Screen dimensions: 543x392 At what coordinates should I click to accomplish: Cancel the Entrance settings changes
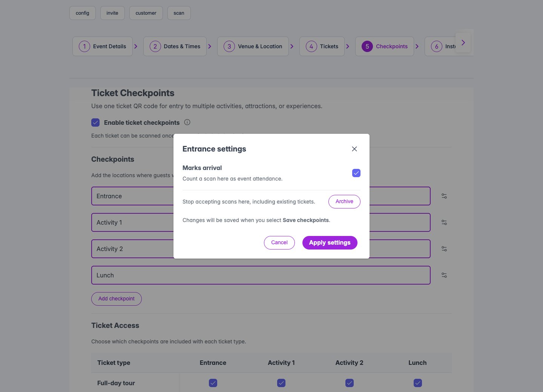coord(279,243)
